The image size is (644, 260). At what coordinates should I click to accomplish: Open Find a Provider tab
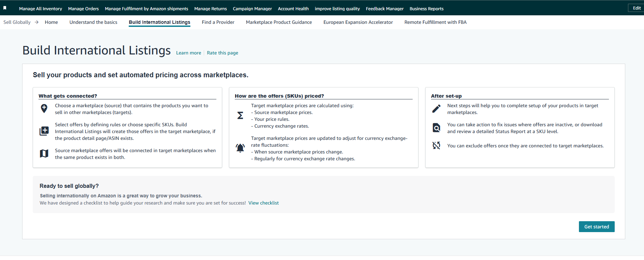click(x=218, y=22)
